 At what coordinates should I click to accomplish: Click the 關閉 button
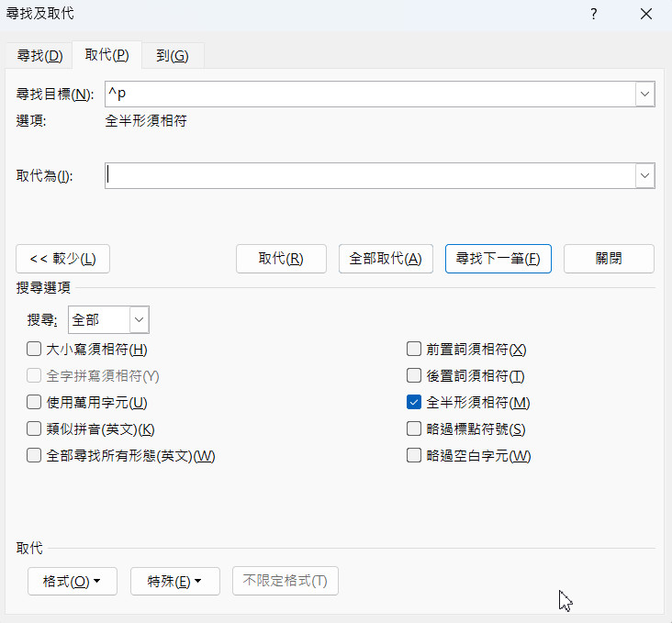coord(609,259)
